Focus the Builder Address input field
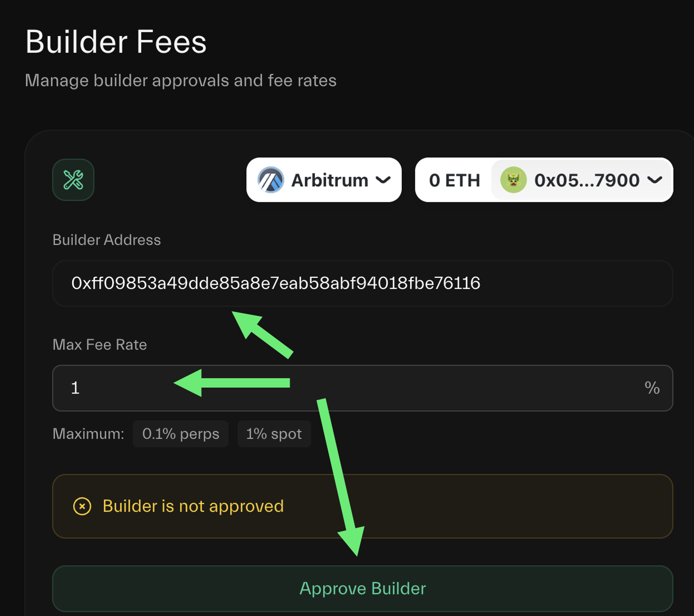Image resolution: width=694 pixels, height=616 pixels. pos(362,283)
